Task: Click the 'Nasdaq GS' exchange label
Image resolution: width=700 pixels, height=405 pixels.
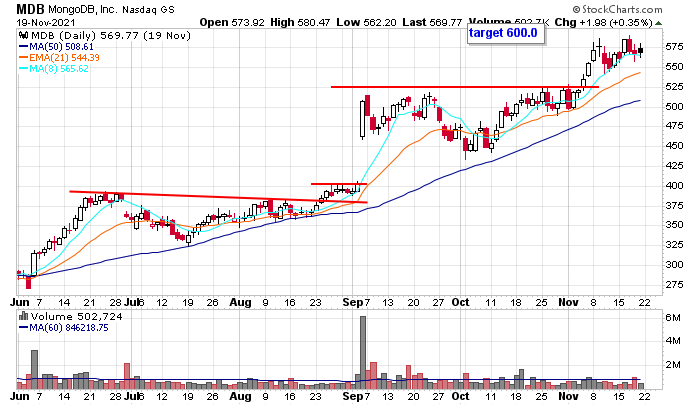Action: (149, 9)
